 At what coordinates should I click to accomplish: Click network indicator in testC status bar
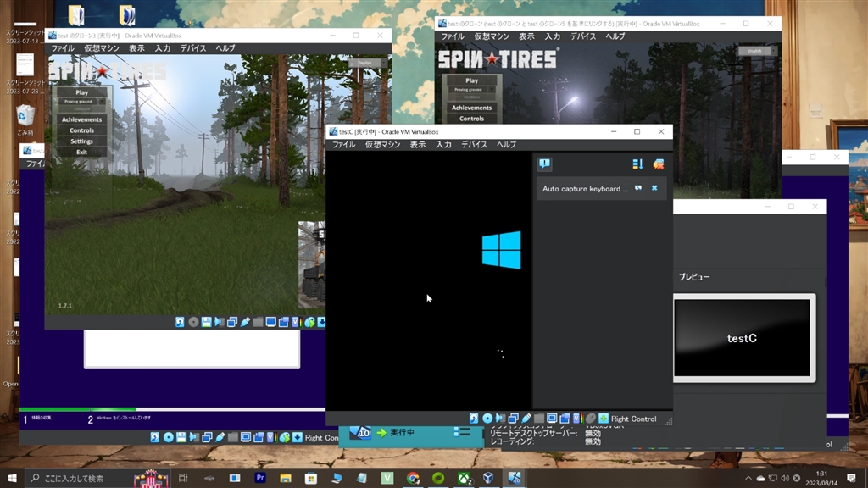tap(513, 419)
